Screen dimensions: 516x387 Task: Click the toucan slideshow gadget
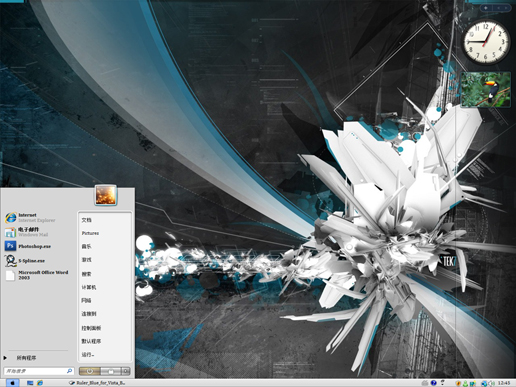click(x=485, y=89)
